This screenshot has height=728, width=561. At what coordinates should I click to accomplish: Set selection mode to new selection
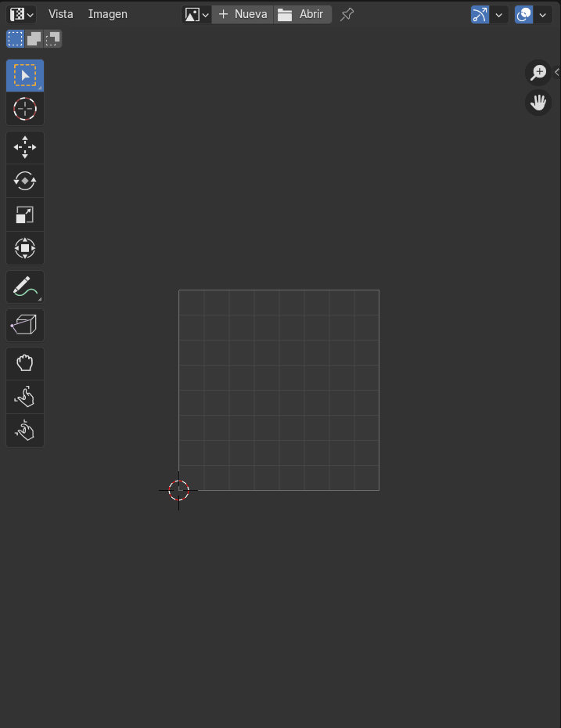[x=16, y=38]
